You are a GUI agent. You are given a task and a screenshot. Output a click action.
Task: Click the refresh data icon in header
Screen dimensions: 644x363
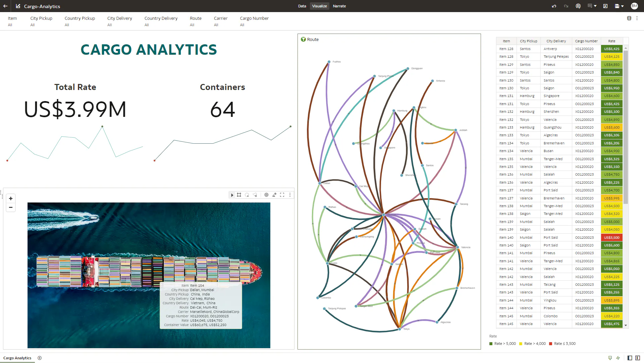[x=578, y=6]
